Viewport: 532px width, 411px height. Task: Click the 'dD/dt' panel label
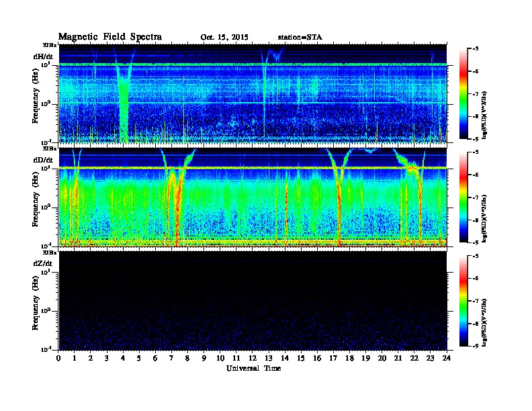click(43, 160)
